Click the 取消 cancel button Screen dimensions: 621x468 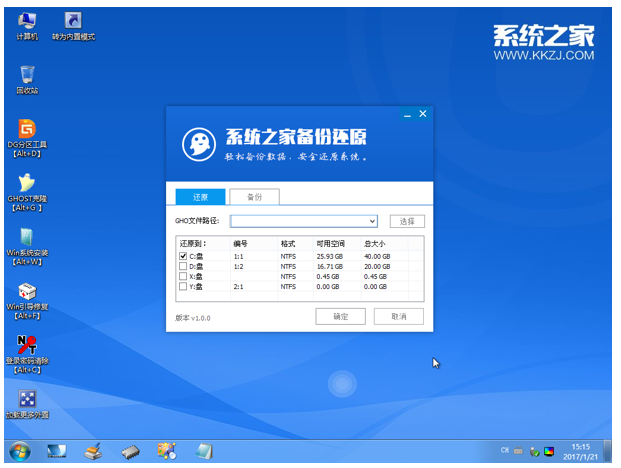coord(399,316)
